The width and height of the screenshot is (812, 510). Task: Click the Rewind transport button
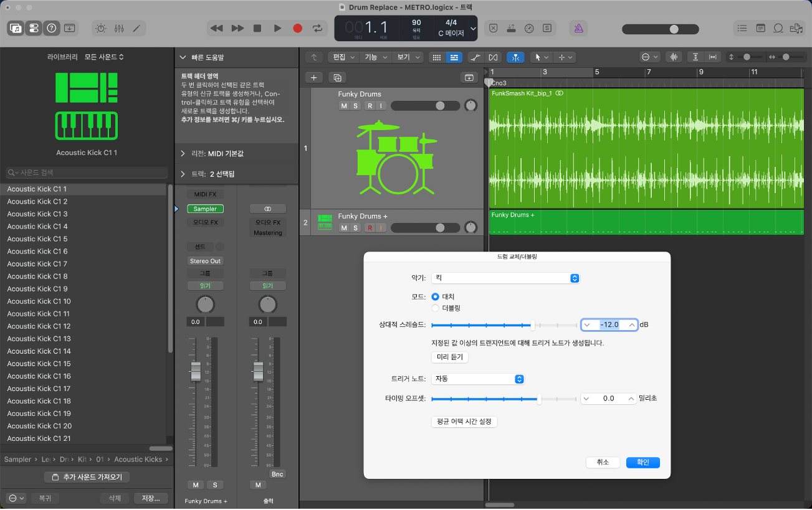tap(216, 28)
